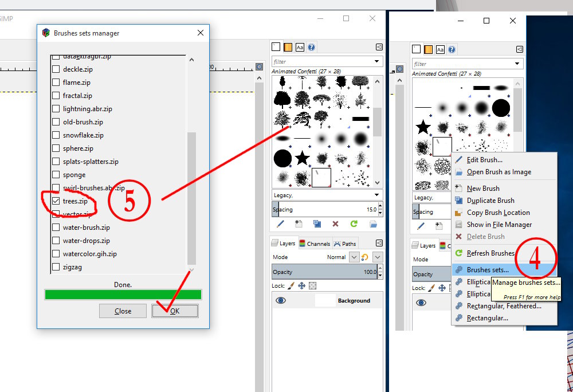Click the new brush icon, left brushes panel
The width and height of the screenshot is (573, 392).
click(299, 224)
